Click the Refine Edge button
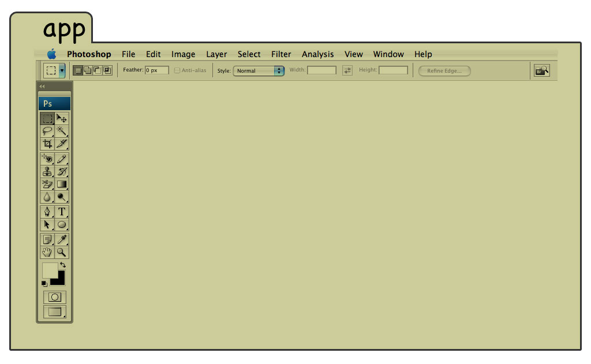 click(444, 71)
